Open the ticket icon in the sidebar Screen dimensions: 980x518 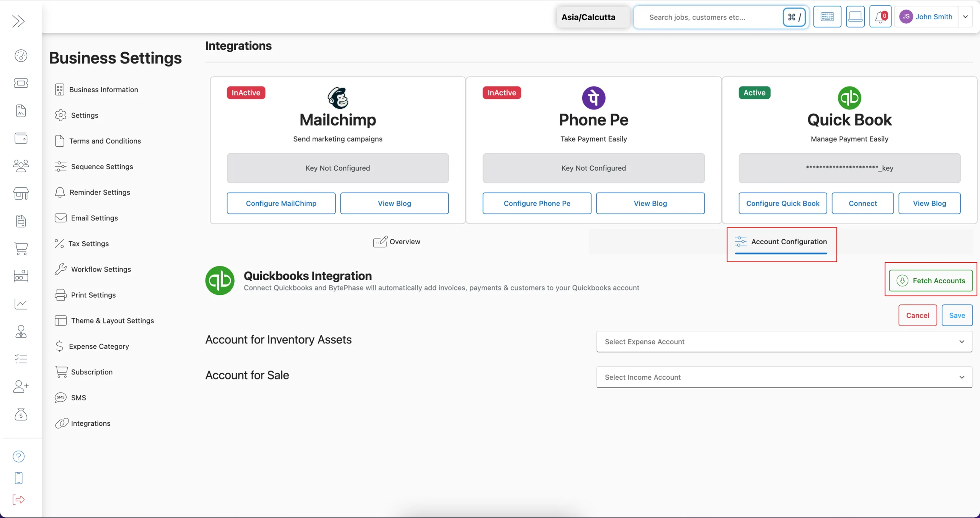(x=21, y=83)
